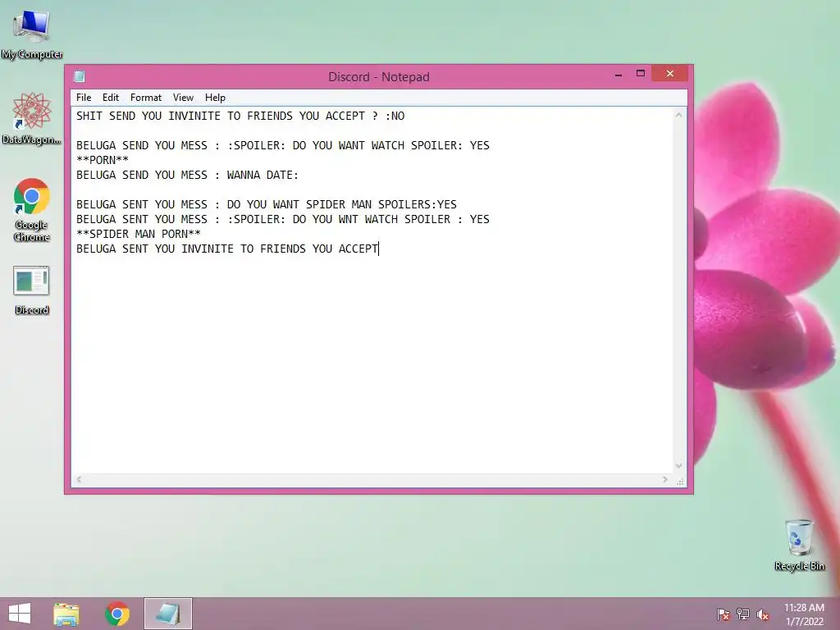Select the Discord text file on desktop
The height and width of the screenshot is (630, 840).
[32, 290]
